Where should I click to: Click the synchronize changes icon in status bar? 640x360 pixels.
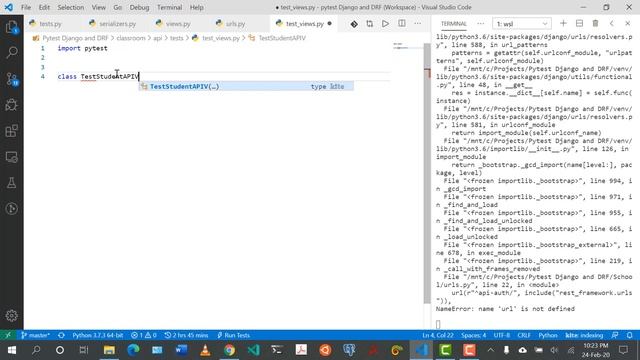click(x=61, y=335)
